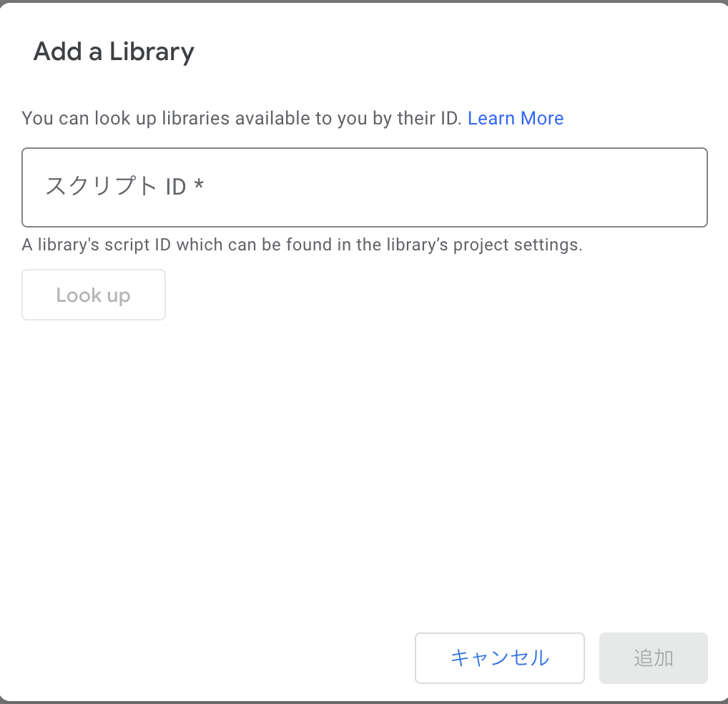Follow the blue Learn More hyperlink
Screen dimensions: 728x704
pos(516,119)
